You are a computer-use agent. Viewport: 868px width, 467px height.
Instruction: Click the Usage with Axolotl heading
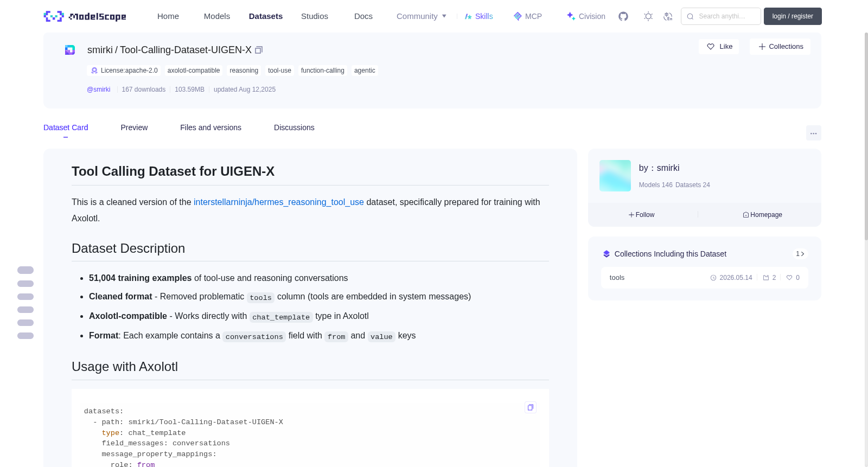click(x=125, y=367)
